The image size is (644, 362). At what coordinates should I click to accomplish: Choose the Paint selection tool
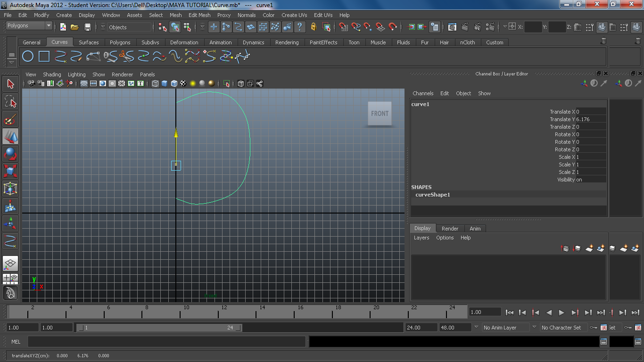10,119
